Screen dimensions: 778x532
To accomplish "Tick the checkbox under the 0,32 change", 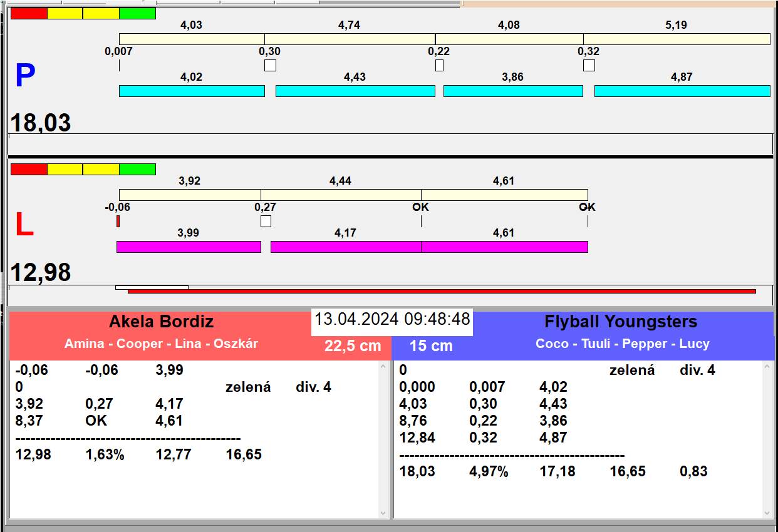I will (589, 65).
